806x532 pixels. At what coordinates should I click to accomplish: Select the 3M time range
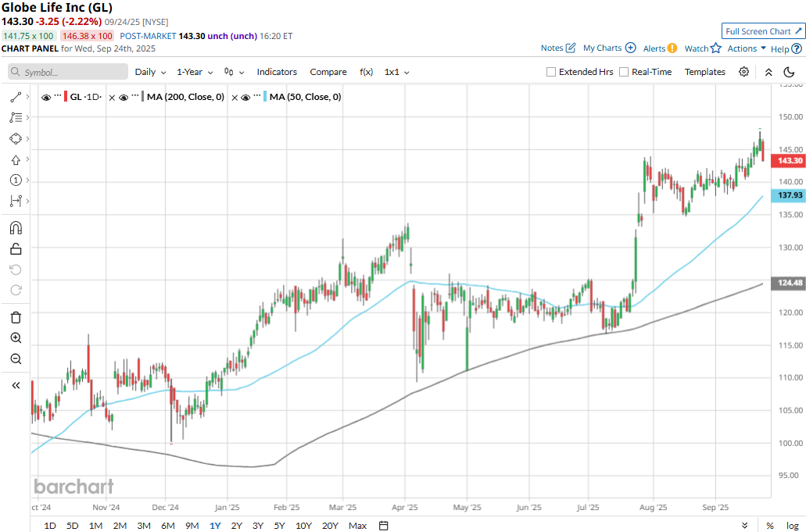click(x=144, y=525)
